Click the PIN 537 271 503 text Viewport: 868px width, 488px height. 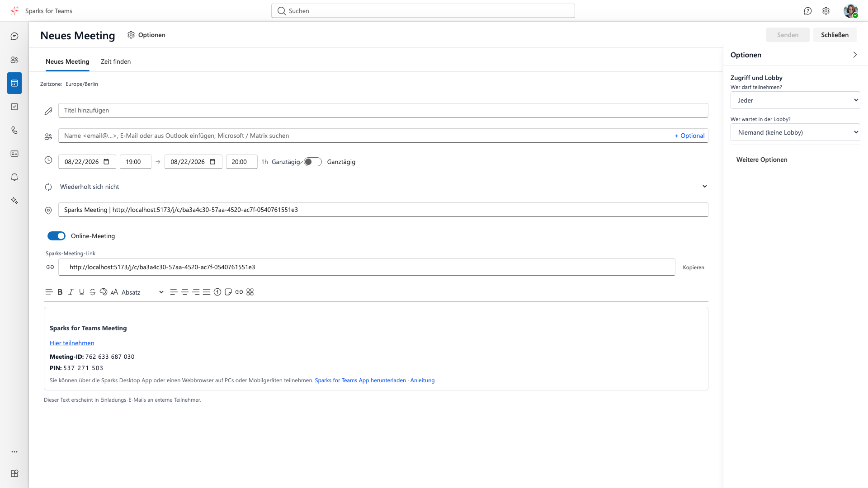(x=76, y=368)
